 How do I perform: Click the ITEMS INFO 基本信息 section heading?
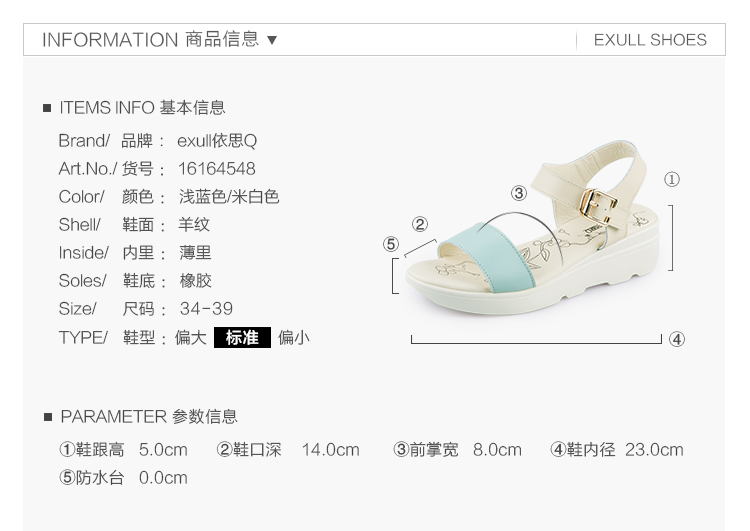(142, 108)
